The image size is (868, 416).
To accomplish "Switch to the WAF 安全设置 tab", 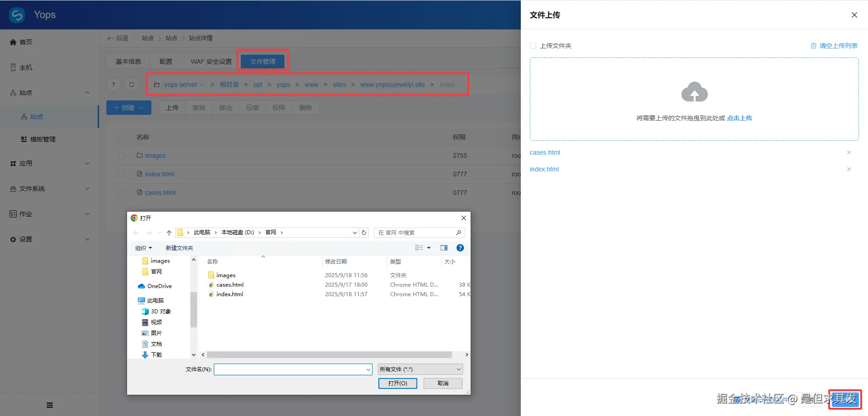I will click(211, 61).
